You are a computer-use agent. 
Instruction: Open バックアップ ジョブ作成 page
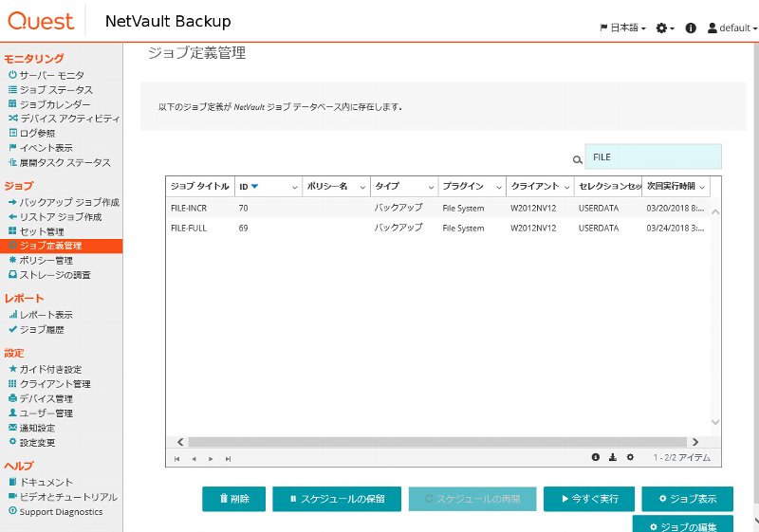(x=64, y=202)
